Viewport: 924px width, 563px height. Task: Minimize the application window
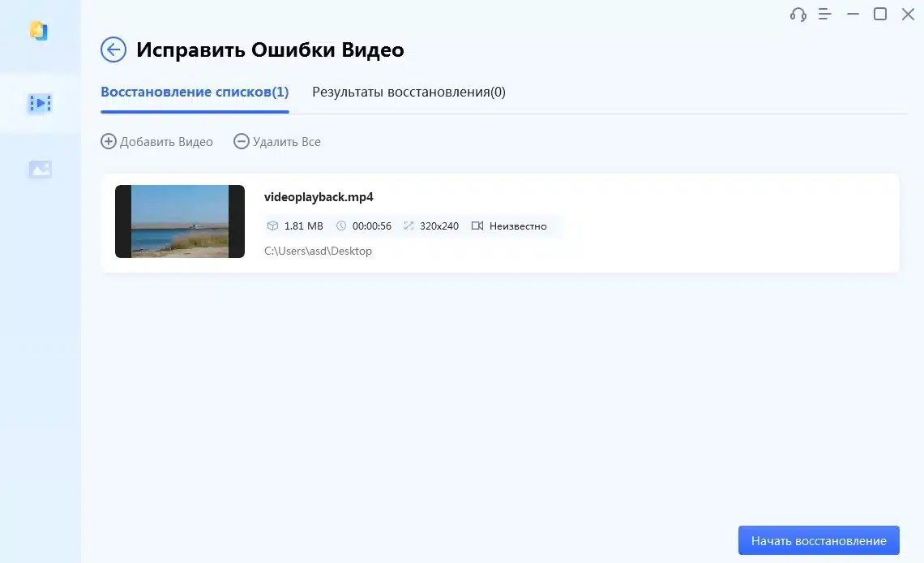pos(853,15)
